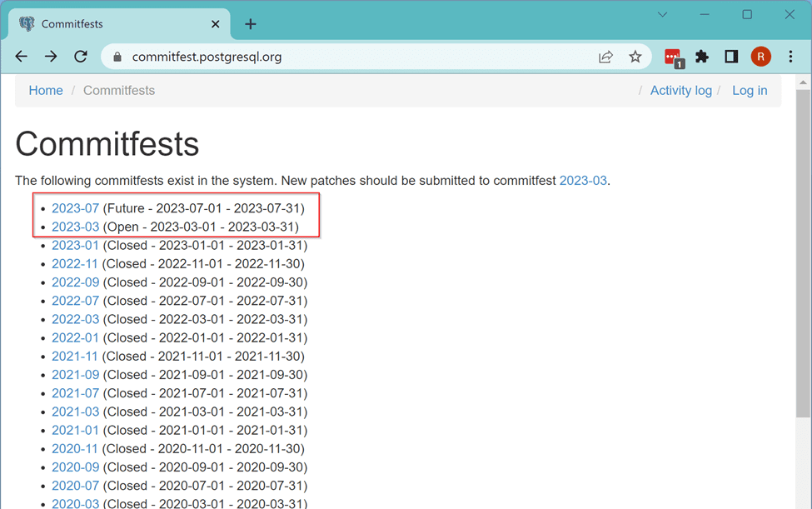Click the browser profile avatar R
Screen dimensions: 812x509
[760, 56]
